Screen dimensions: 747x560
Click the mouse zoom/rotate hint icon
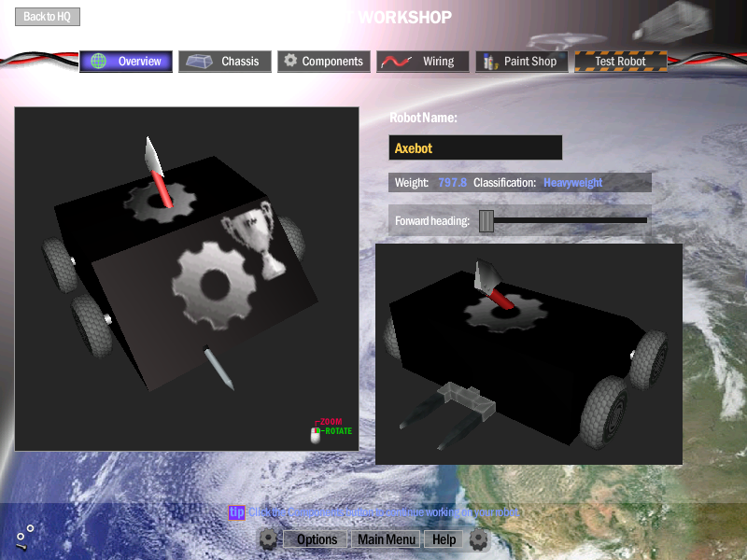[316, 434]
